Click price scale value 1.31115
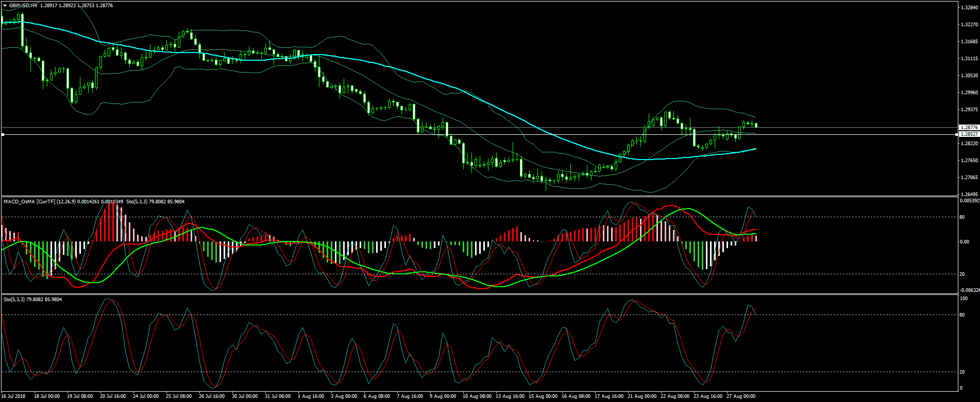The image size is (980, 402). click(x=969, y=59)
